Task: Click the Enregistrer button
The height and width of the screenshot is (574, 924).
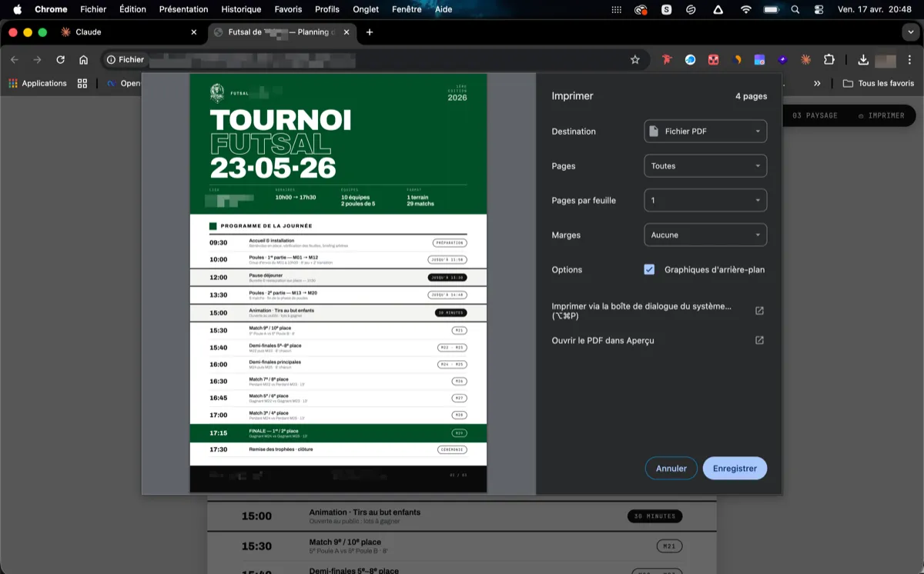Action: click(734, 468)
